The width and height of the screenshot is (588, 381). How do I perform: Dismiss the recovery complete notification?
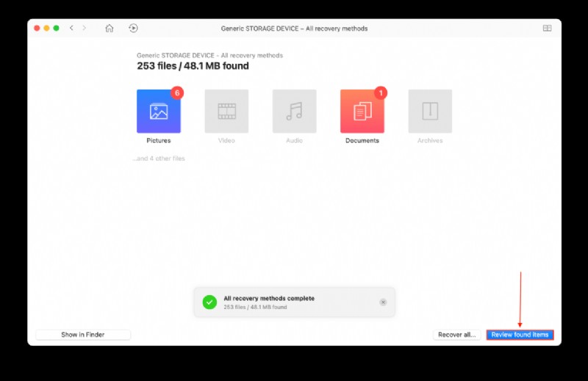click(383, 302)
